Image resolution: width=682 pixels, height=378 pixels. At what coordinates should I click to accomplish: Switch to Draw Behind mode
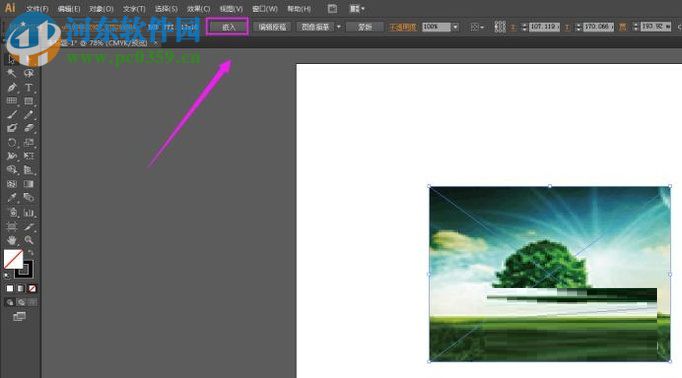tap(21, 302)
